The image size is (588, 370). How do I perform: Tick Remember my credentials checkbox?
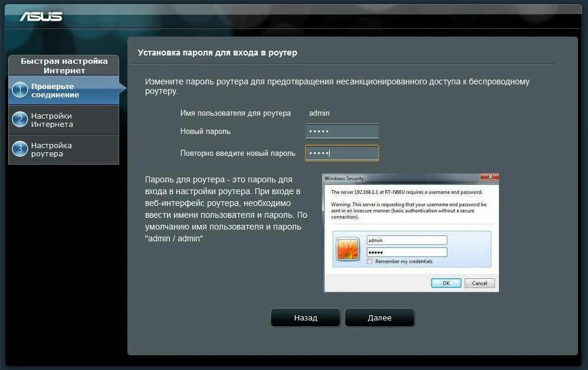pos(369,261)
